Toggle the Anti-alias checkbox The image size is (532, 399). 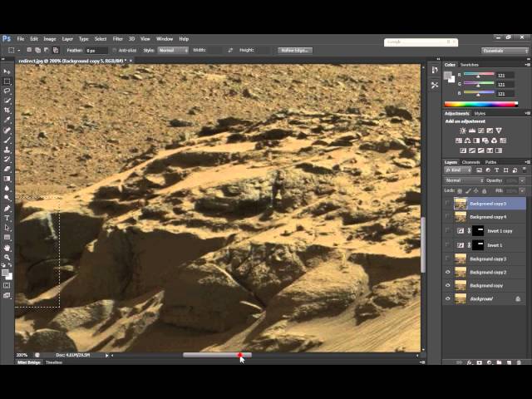[115, 50]
